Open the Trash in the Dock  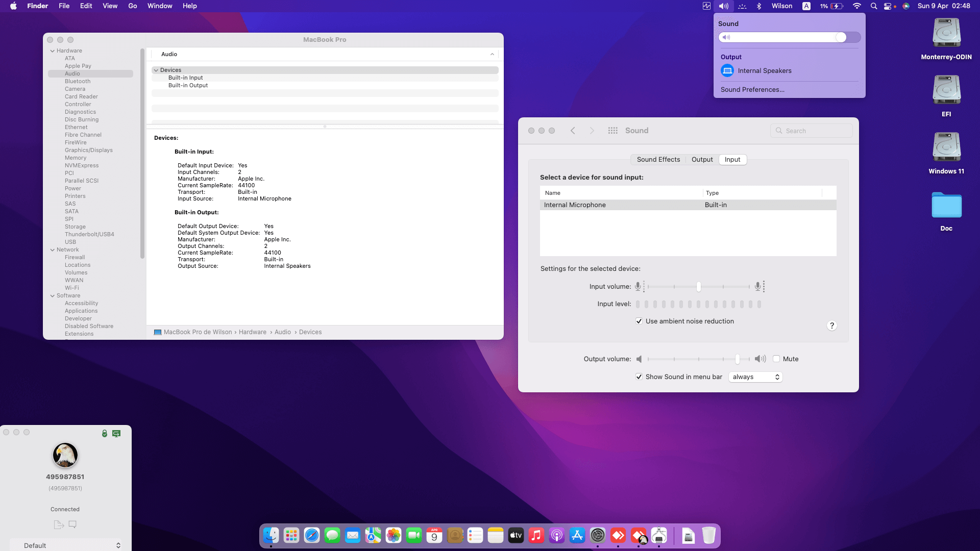click(x=709, y=536)
